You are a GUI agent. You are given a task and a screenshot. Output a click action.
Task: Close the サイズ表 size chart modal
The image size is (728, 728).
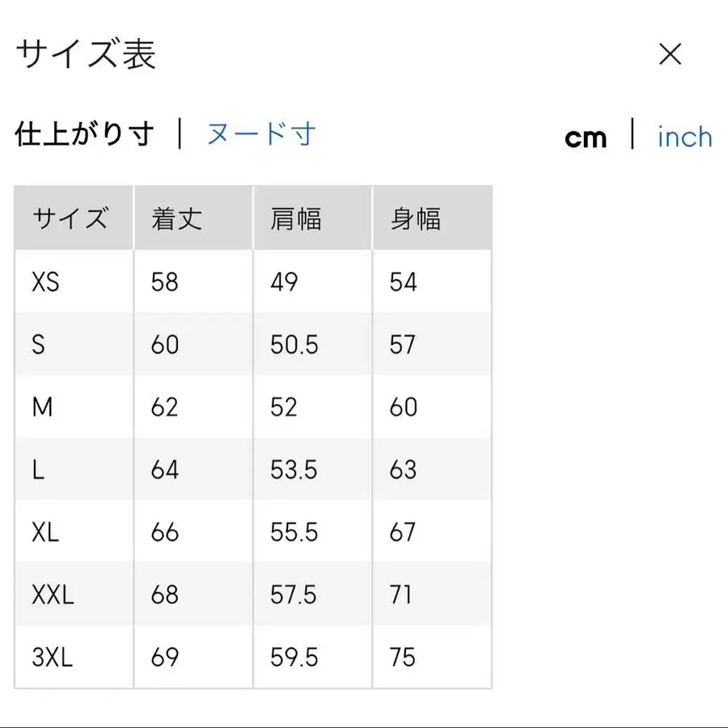point(671,54)
